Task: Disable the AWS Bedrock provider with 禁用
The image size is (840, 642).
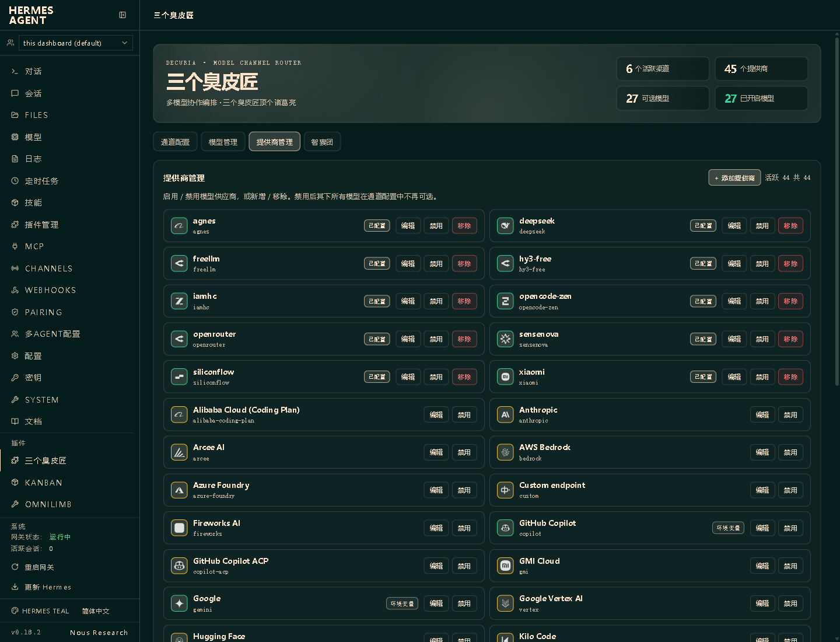Action: point(790,452)
